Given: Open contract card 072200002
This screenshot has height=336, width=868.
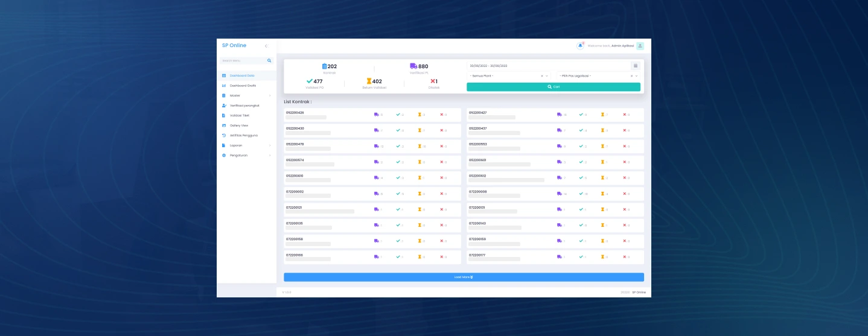Looking at the screenshot, I should 372,194.
